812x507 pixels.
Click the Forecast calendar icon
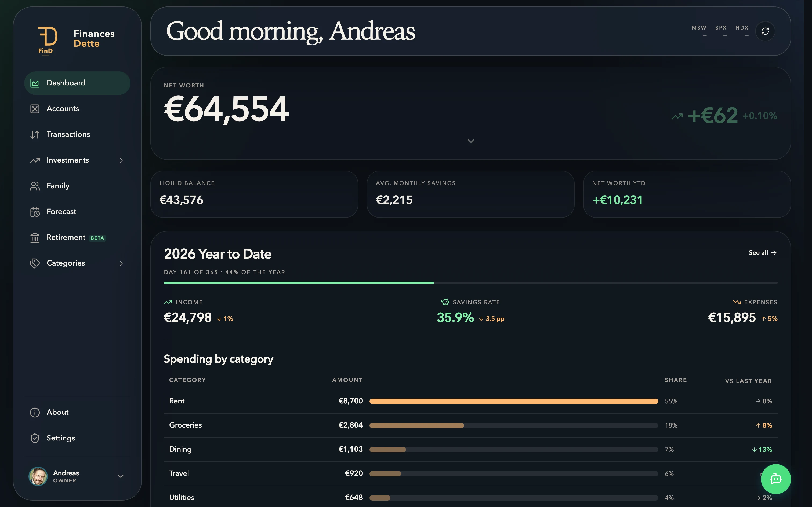tap(35, 212)
